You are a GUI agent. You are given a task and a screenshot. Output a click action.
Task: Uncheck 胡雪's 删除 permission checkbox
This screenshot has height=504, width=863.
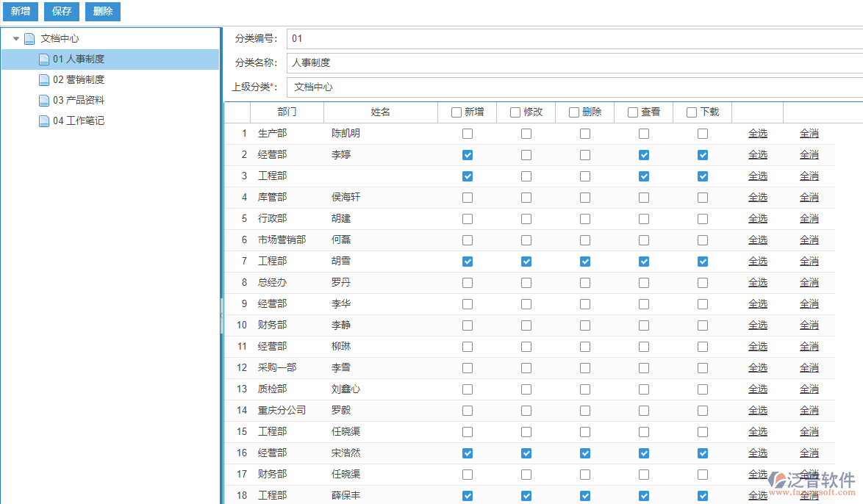(585, 261)
